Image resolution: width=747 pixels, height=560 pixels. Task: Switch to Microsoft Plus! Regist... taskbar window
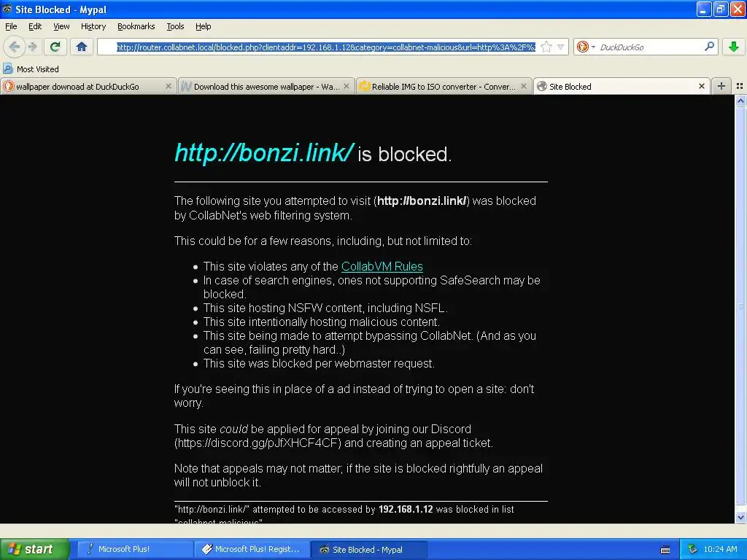coord(252,549)
